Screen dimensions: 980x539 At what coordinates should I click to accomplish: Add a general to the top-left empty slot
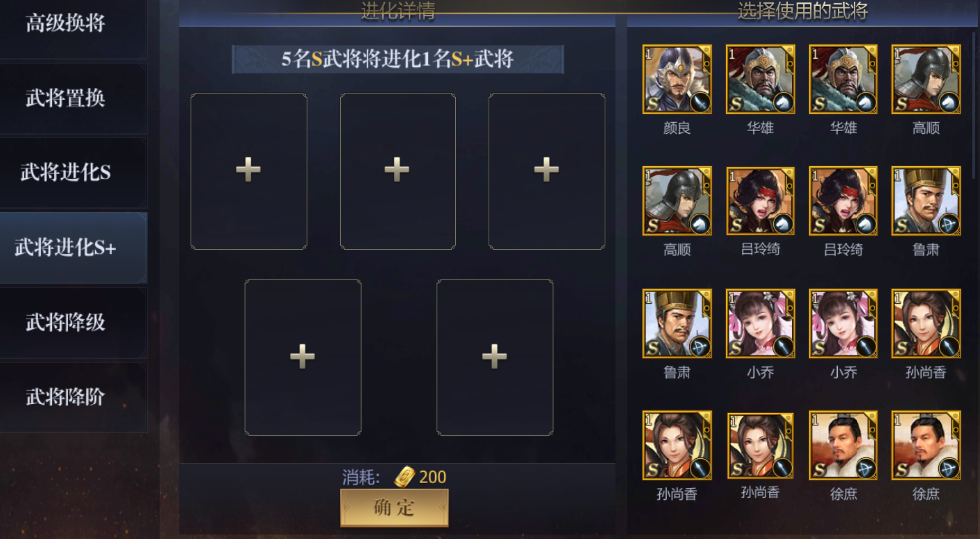click(x=249, y=170)
